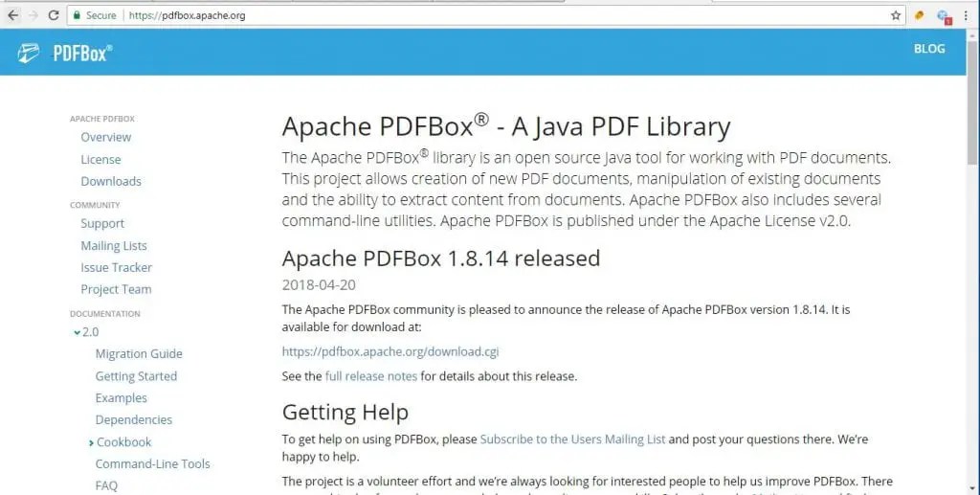This screenshot has height=495, width=980.
Task: Open extension icon with red badge
Action: coord(944,17)
